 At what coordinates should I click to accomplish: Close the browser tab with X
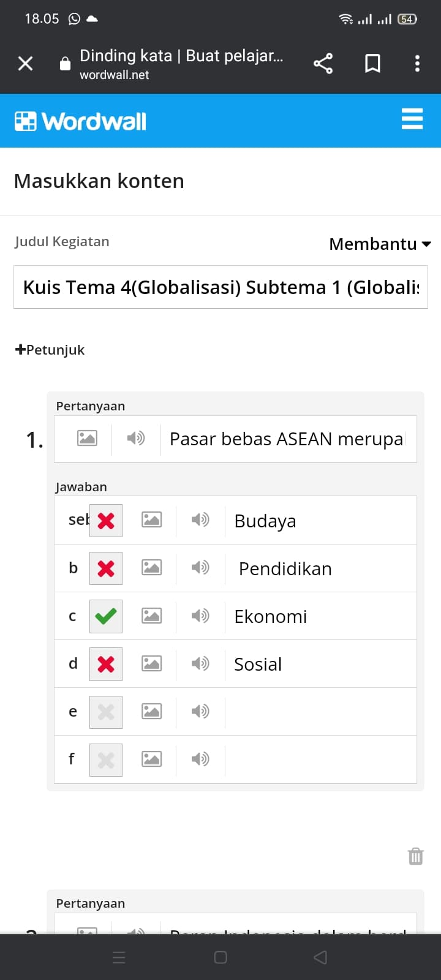click(25, 63)
